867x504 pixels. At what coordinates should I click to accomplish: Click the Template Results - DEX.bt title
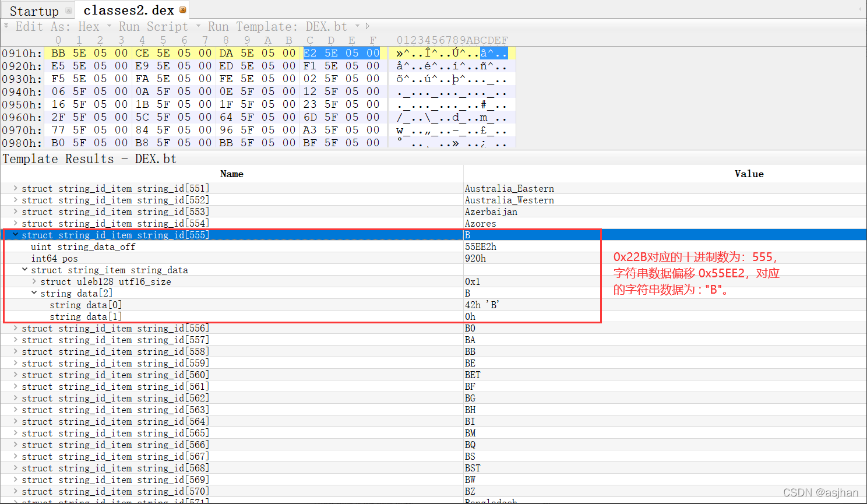[89, 158]
